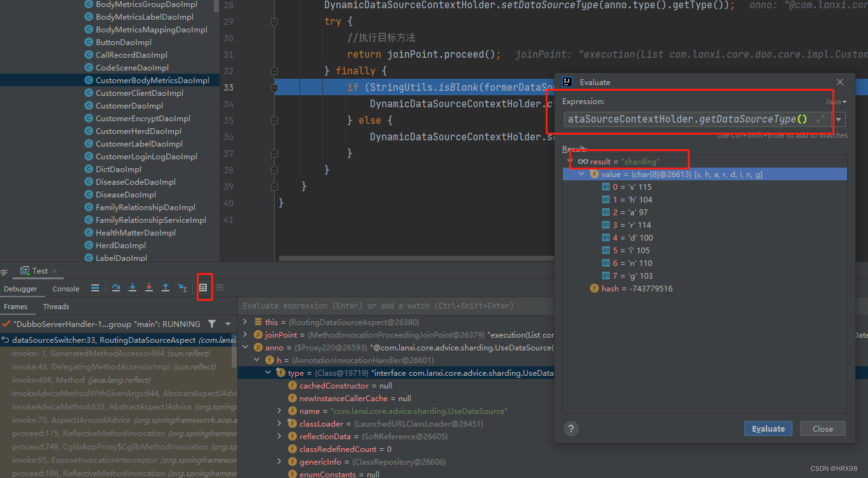Collapse the h AnnotationInvocationHandler node
868x478 pixels.
coord(257,360)
